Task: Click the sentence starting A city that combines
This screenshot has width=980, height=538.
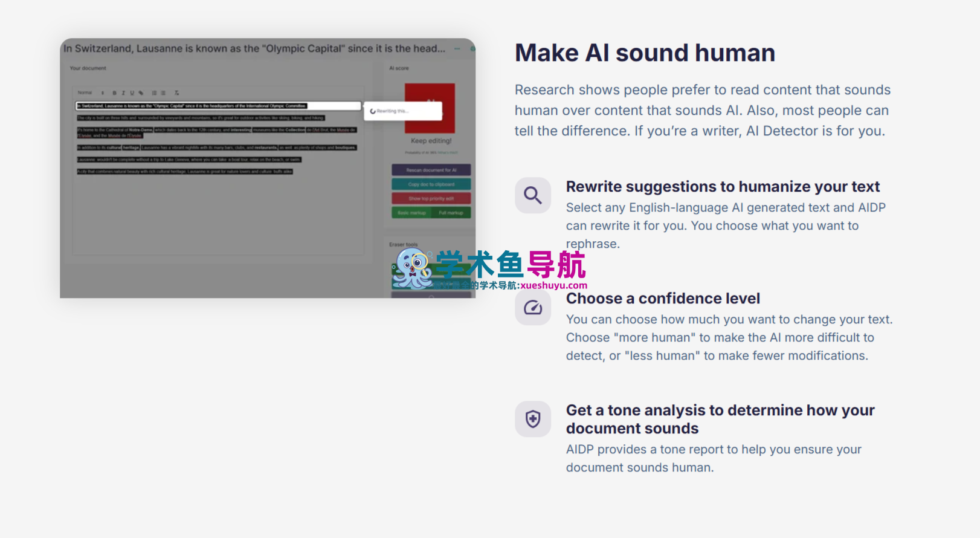Action: 185,172
